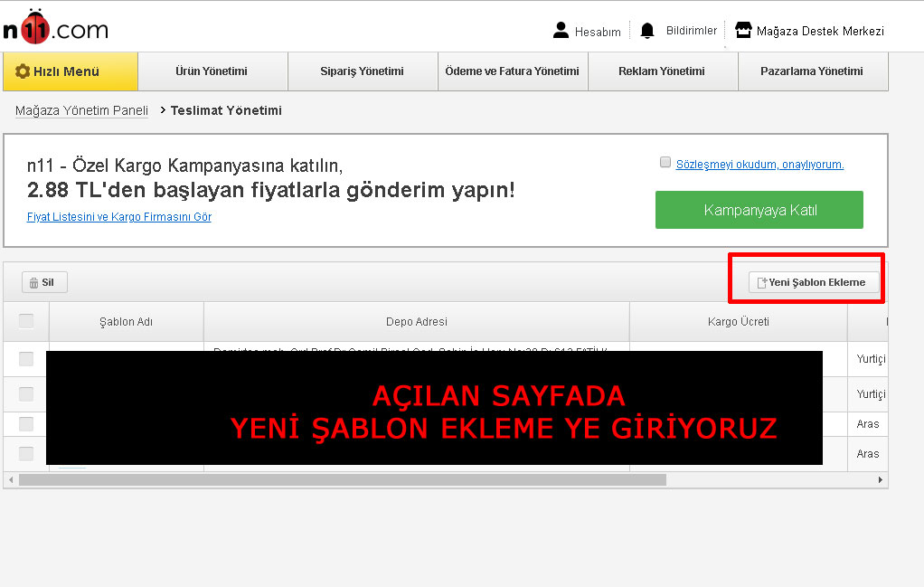Expand the Sipariş Yönetimi menu
Viewport: 924px width, 587px height.
[362, 71]
